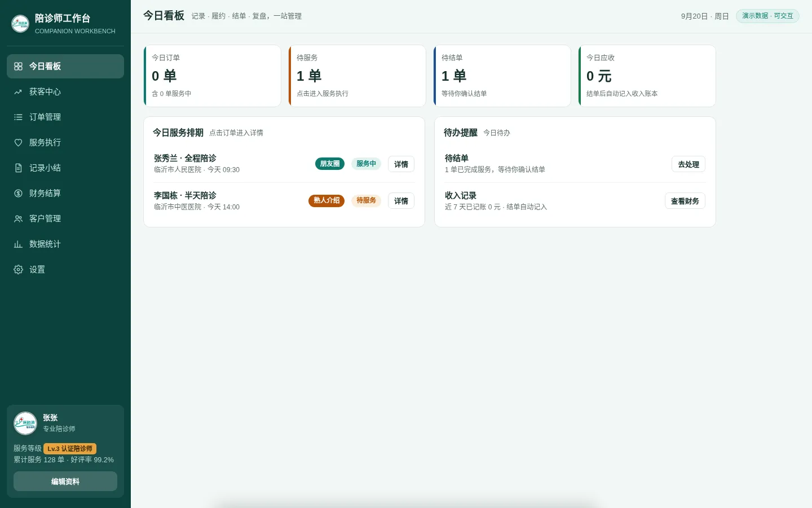
Task: Select the 张秀兰 · 全程陪诊 schedule row title
Action: click(185, 158)
